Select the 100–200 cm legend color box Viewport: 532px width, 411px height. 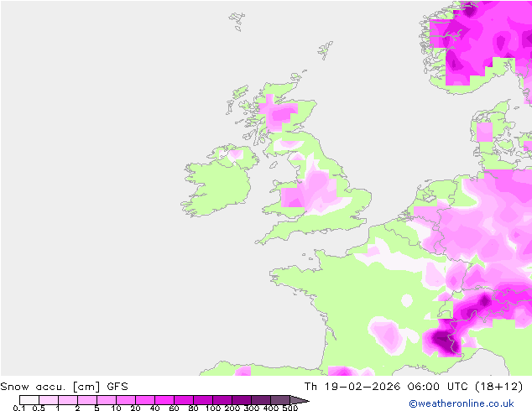(x=222, y=400)
